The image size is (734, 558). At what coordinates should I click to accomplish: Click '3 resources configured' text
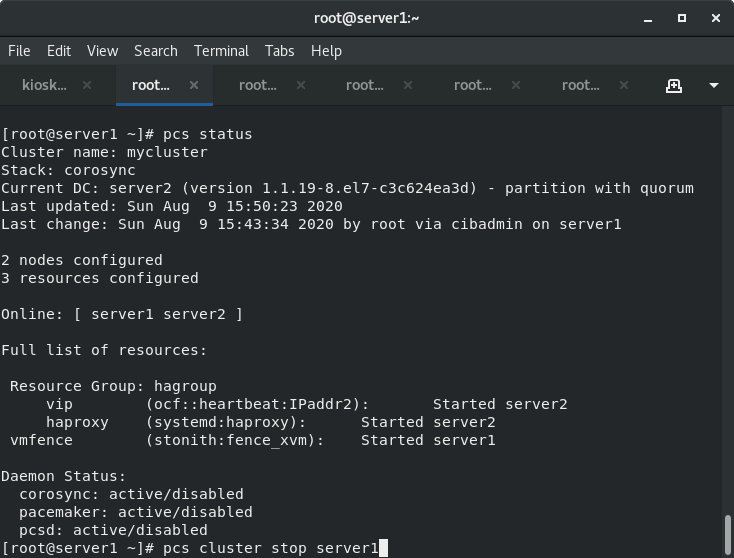click(x=100, y=279)
